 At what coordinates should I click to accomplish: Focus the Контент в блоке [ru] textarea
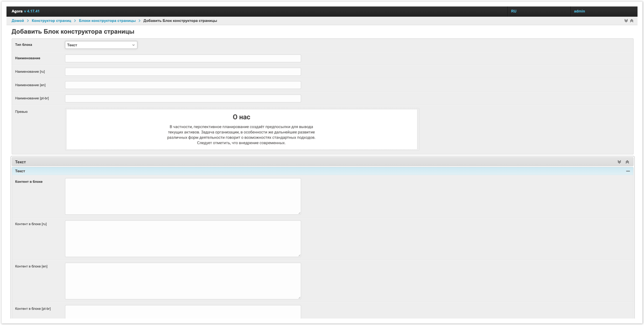click(x=183, y=239)
